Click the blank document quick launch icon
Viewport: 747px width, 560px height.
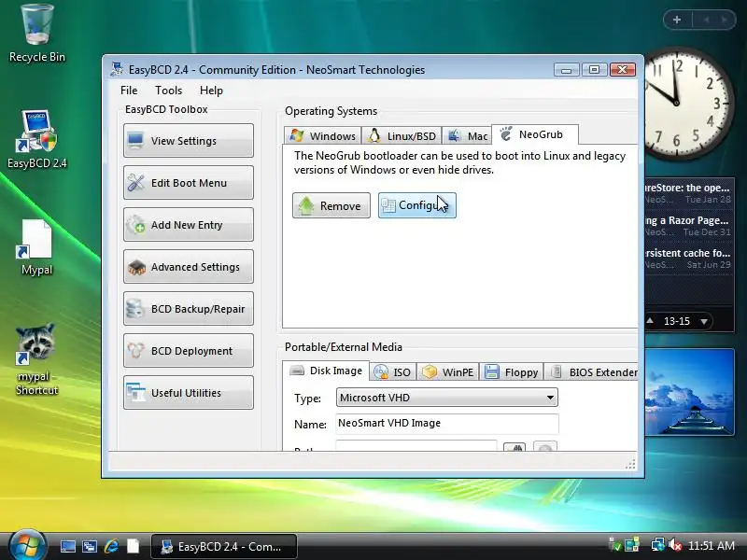(x=133, y=546)
